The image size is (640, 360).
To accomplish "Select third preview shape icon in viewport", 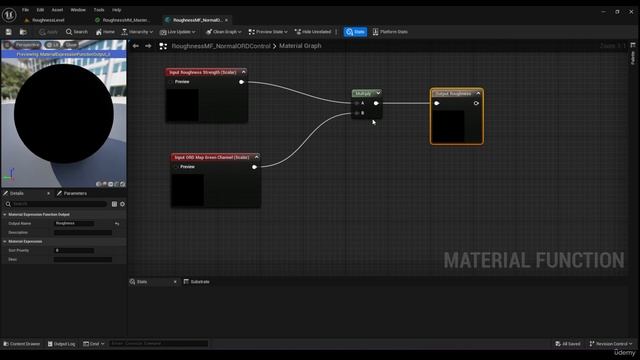I will pyautogui.click(x=111, y=184).
